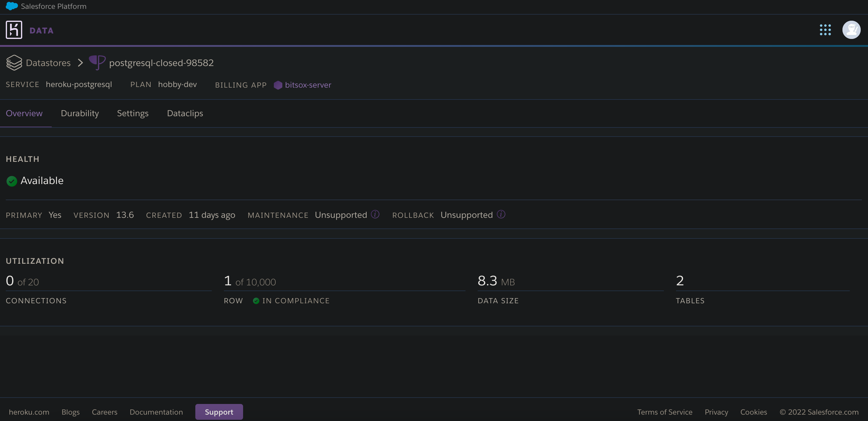Click the '11 days ago' created value
This screenshot has width=868, height=421.
click(212, 214)
